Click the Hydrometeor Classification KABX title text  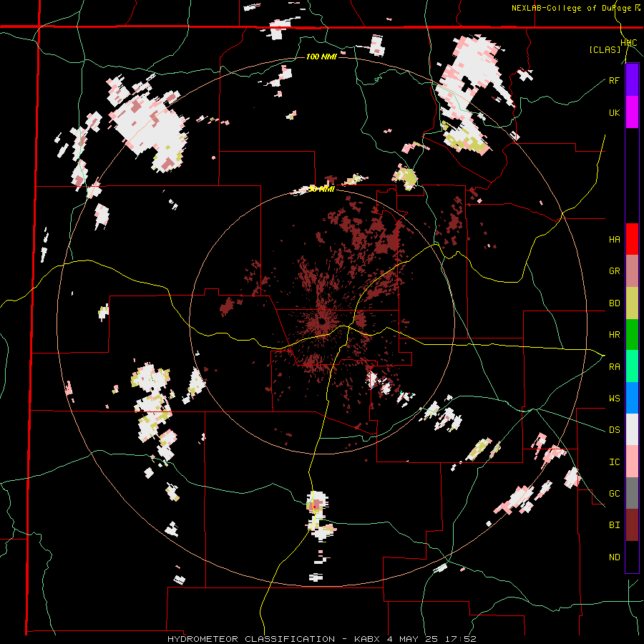pos(321,639)
